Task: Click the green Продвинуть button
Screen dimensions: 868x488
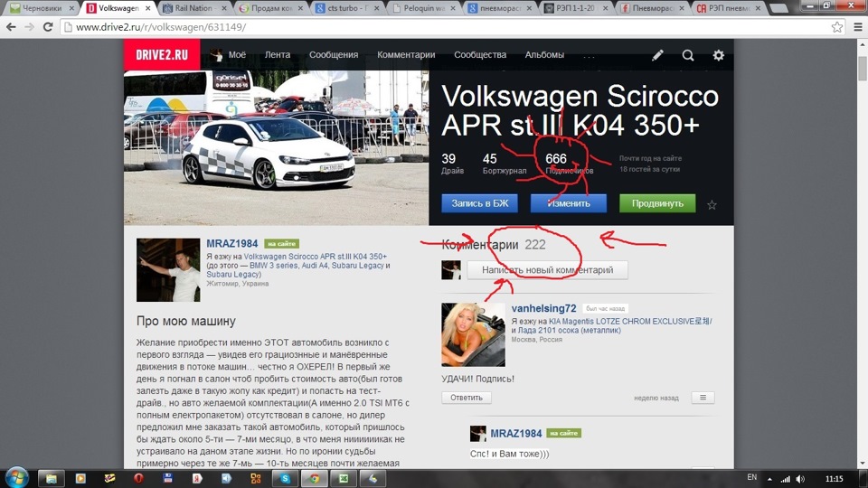Action: [657, 203]
